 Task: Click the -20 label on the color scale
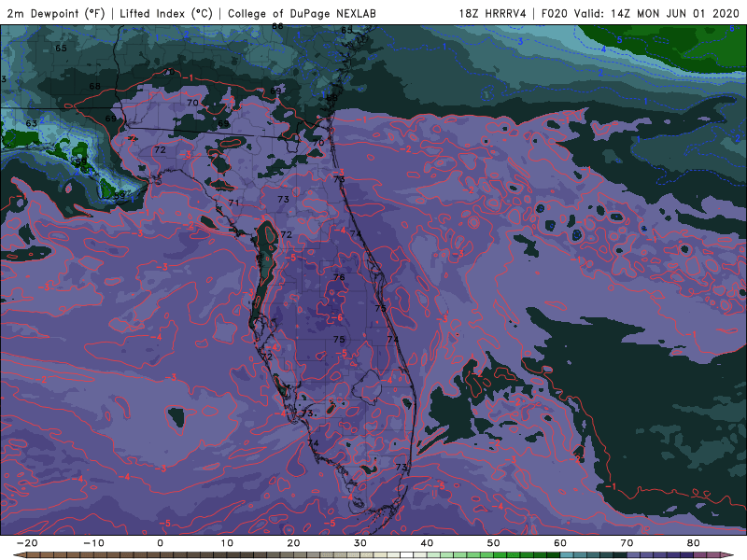pyautogui.click(x=27, y=543)
